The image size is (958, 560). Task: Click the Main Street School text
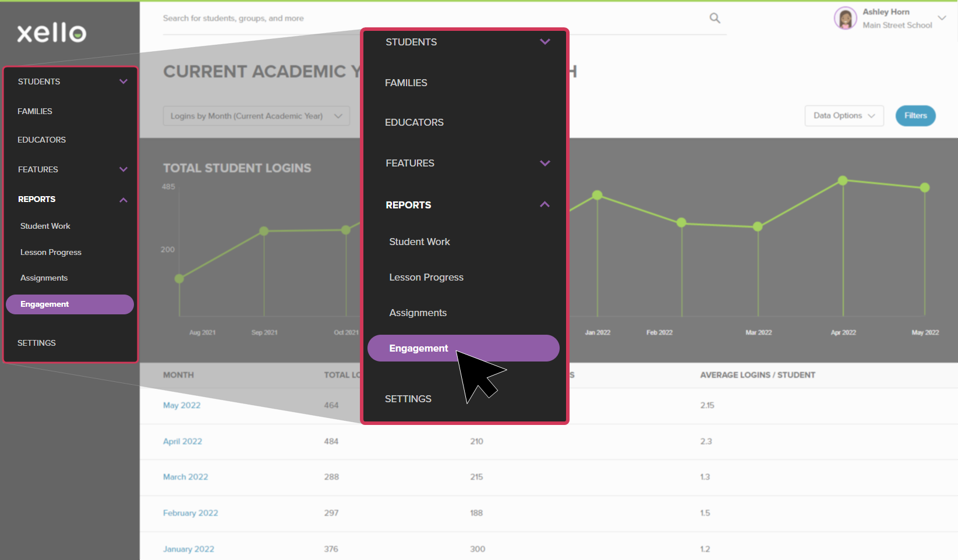(897, 25)
